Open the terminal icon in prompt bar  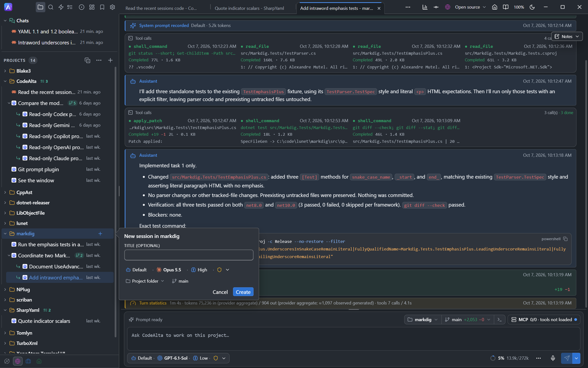pyautogui.click(x=500, y=320)
